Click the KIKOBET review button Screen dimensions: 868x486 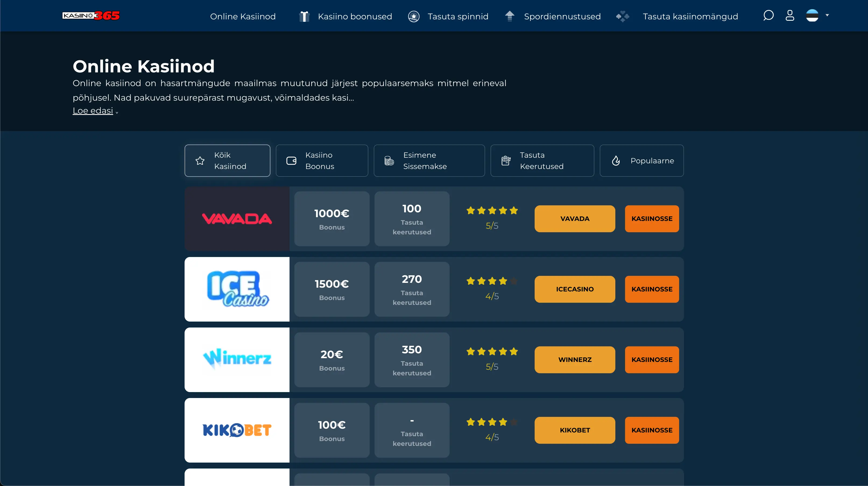575,430
